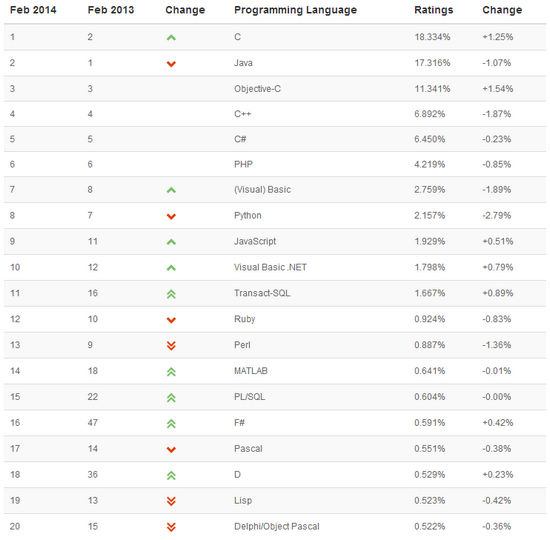Click the green up arrow beside C

[171, 38]
